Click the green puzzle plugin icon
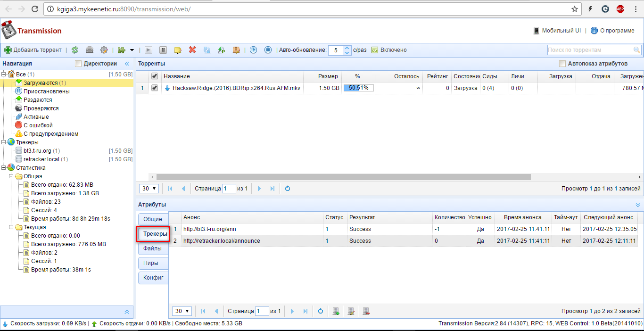Image resolution: width=644 pixels, height=331 pixels. click(x=122, y=50)
